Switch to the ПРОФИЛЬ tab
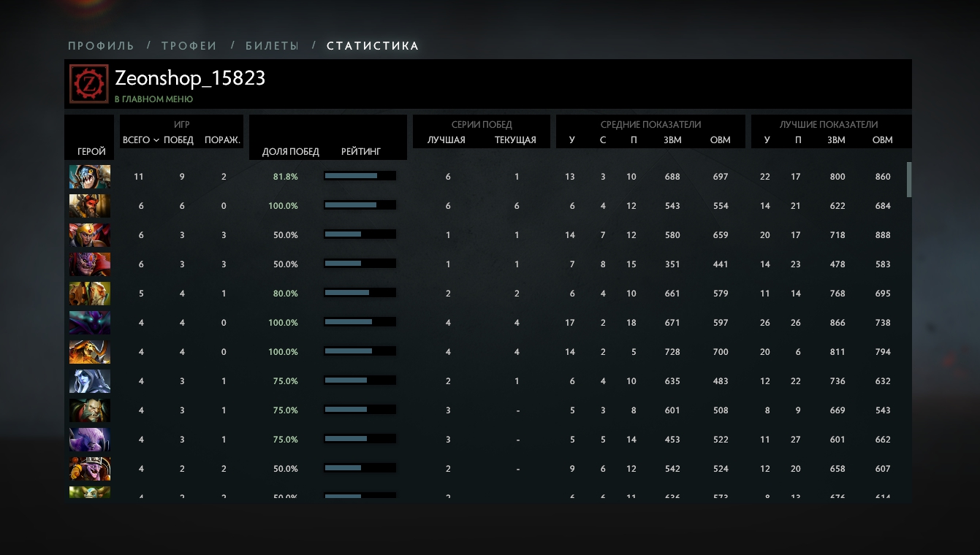 point(101,46)
